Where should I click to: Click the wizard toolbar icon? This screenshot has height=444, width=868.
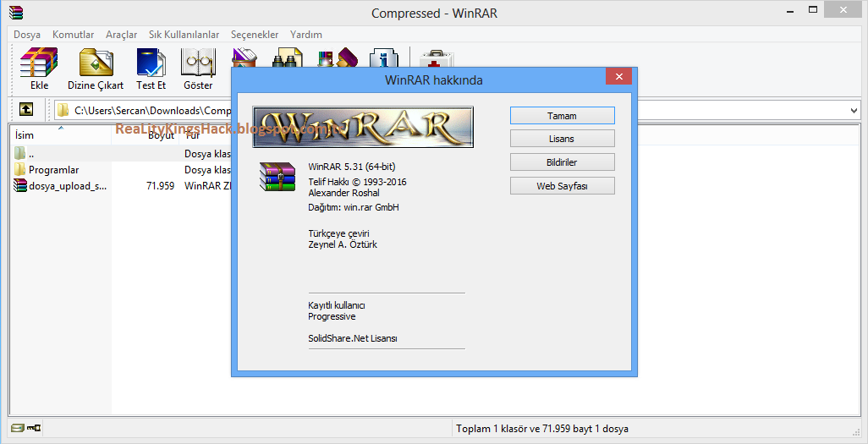pos(337,57)
